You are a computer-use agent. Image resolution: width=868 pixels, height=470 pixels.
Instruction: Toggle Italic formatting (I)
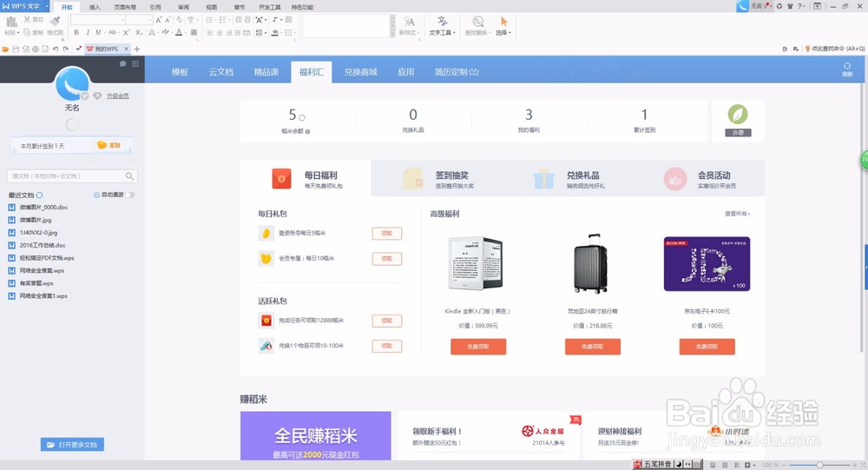tap(88, 33)
